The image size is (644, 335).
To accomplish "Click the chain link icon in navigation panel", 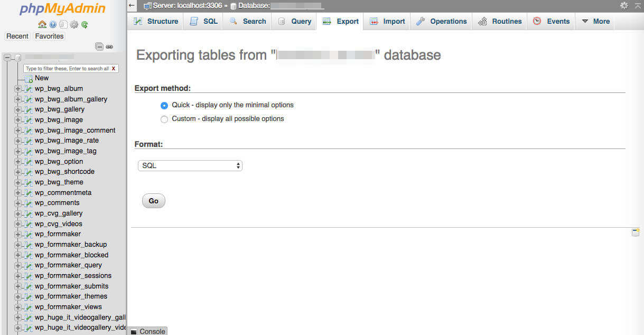I will pyautogui.click(x=109, y=46).
